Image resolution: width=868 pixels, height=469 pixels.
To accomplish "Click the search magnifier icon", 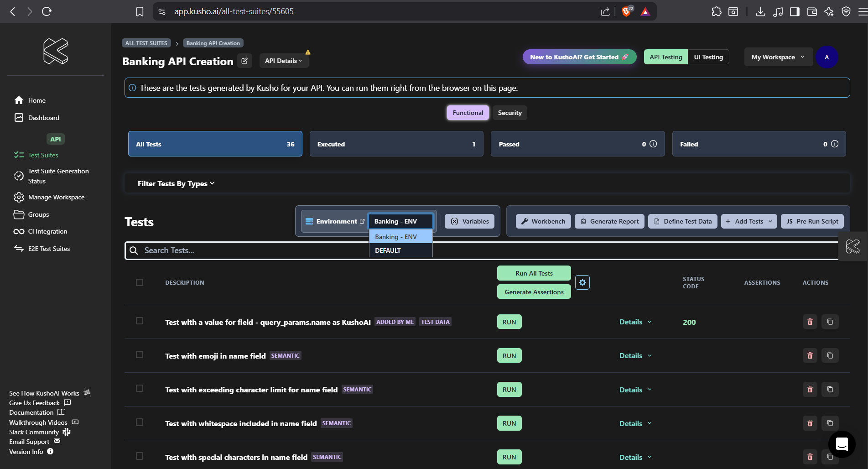I will click(x=134, y=250).
